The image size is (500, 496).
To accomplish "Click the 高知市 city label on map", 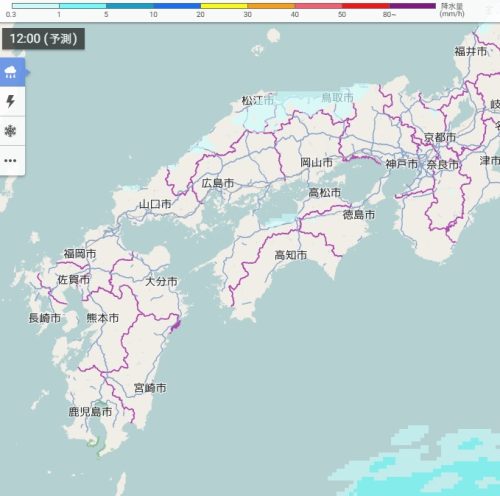I will point(291,255).
